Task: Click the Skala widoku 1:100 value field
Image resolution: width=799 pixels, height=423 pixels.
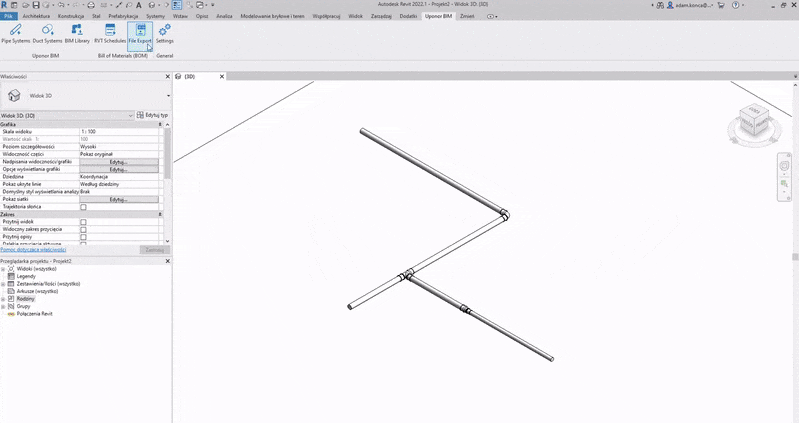Action: [119, 131]
